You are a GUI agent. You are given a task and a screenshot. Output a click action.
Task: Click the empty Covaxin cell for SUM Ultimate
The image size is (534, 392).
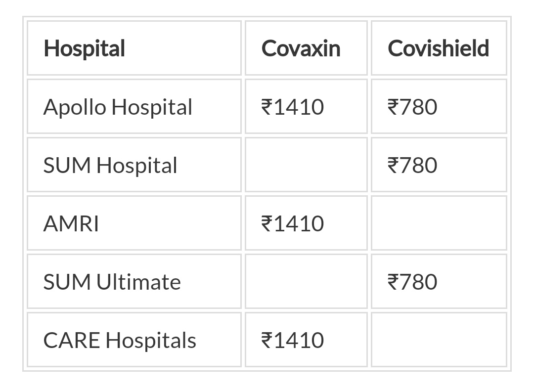pyautogui.click(x=306, y=282)
